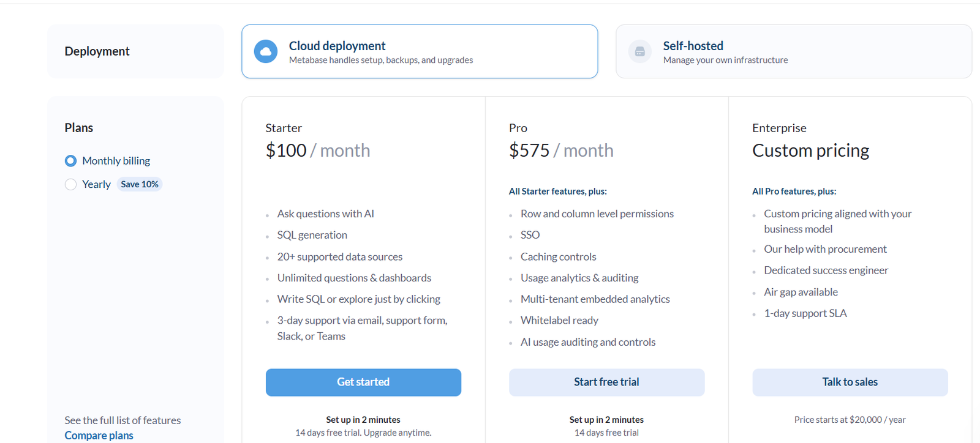Select the Yearly billing radio button
Image resolution: width=980 pixels, height=443 pixels.
point(70,184)
